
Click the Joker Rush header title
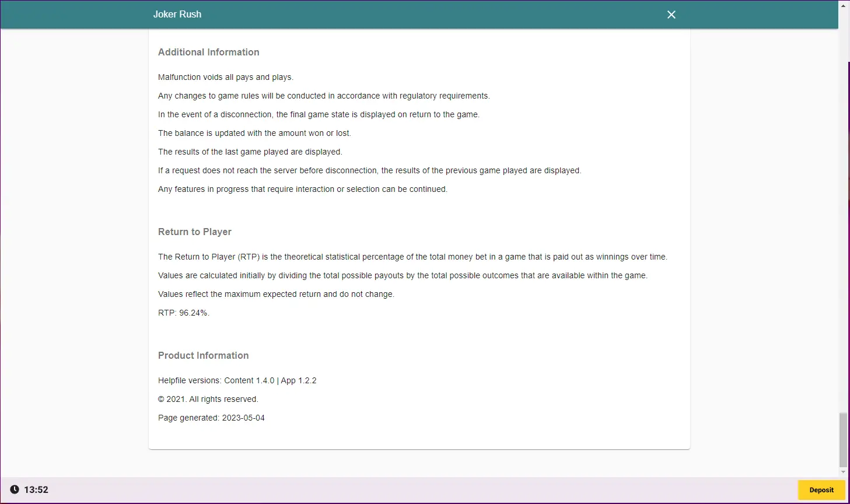[x=177, y=15]
